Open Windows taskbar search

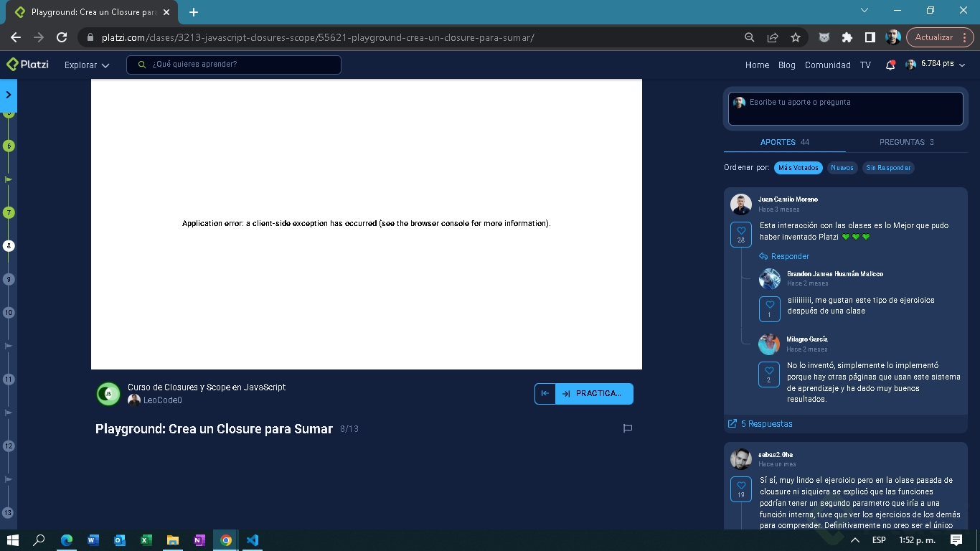click(x=39, y=540)
